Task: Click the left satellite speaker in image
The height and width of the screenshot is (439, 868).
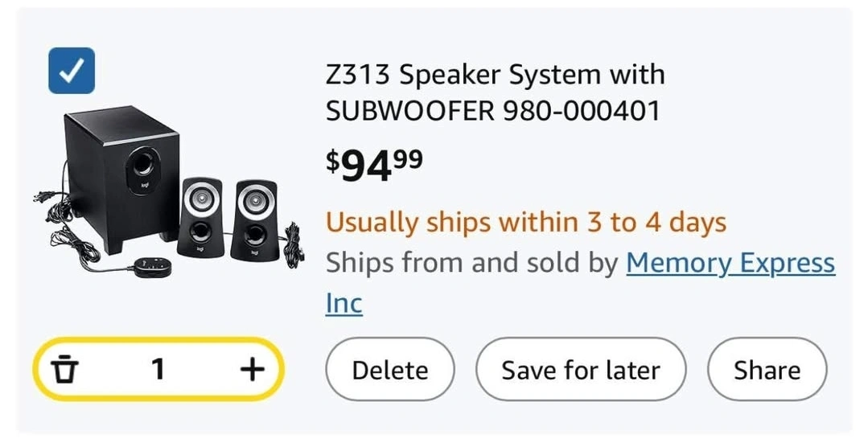Action: pos(200,217)
